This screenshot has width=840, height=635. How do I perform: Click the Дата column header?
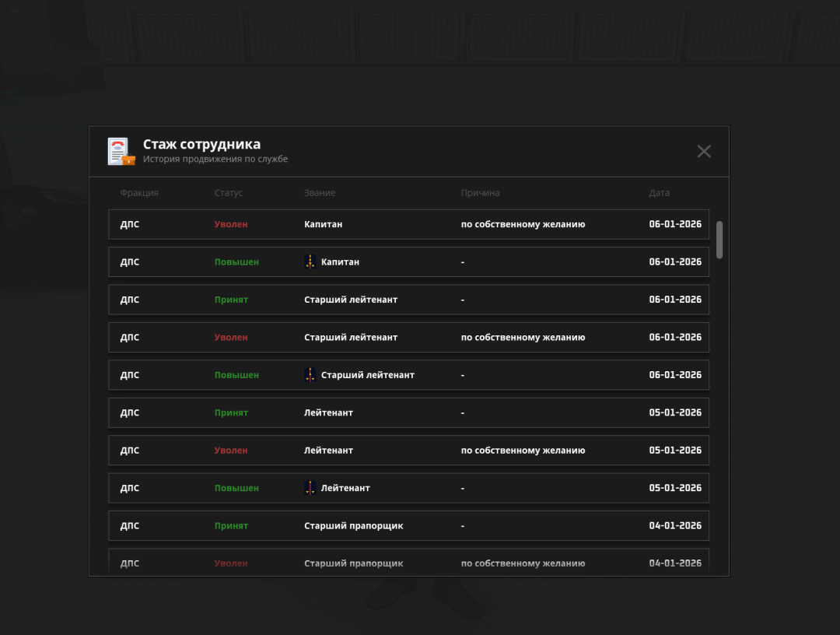click(660, 193)
